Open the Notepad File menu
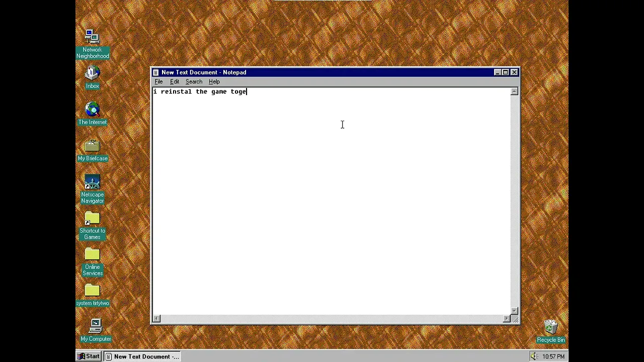Viewport: 644px width, 362px height. pyautogui.click(x=158, y=81)
